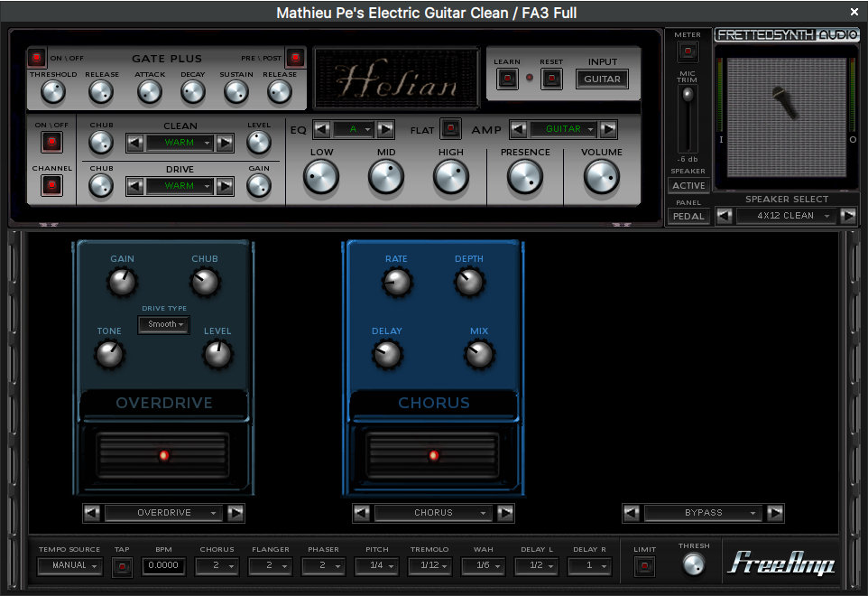Viewport: 868px width, 596px height.
Task: Click previous EQ preset arrow
Action: coord(321,130)
